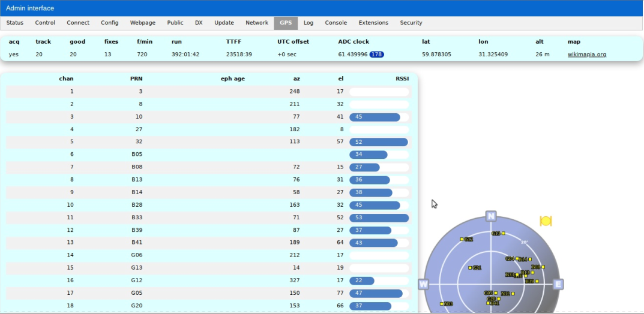Viewport: 644px width, 314px height.
Task: Click the RSSI column header
Action: (402, 78)
